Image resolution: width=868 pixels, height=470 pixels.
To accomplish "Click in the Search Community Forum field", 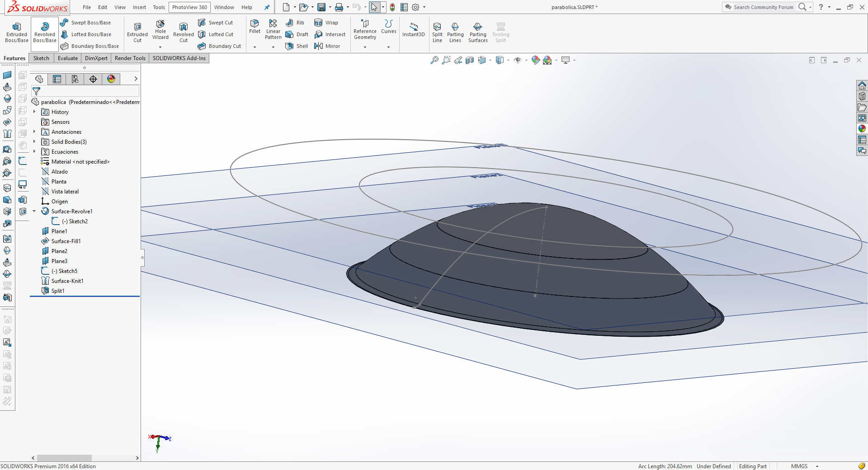I will click(763, 7).
